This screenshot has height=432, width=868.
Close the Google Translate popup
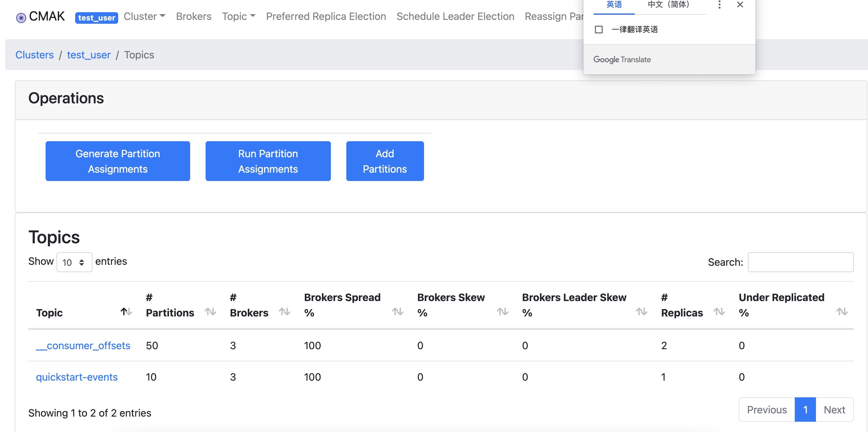[x=740, y=5]
